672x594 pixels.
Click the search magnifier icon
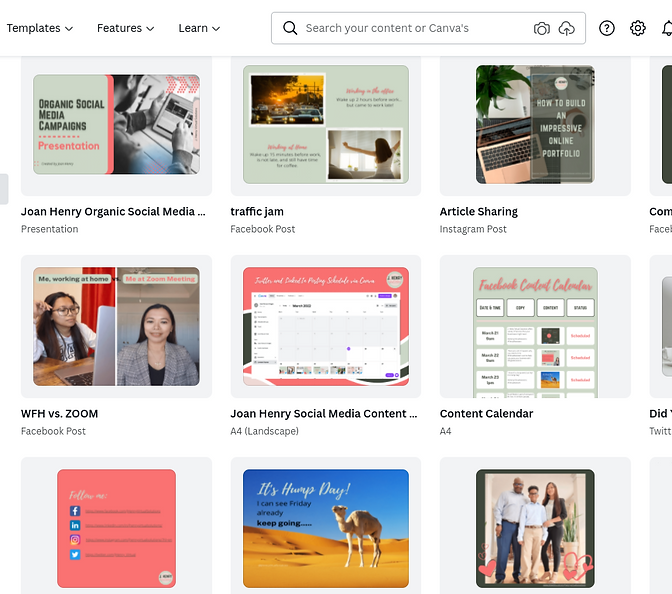(x=290, y=28)
